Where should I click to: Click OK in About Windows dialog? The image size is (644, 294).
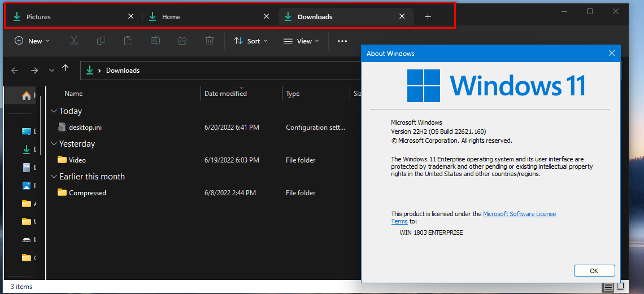[x=594, y=271]
